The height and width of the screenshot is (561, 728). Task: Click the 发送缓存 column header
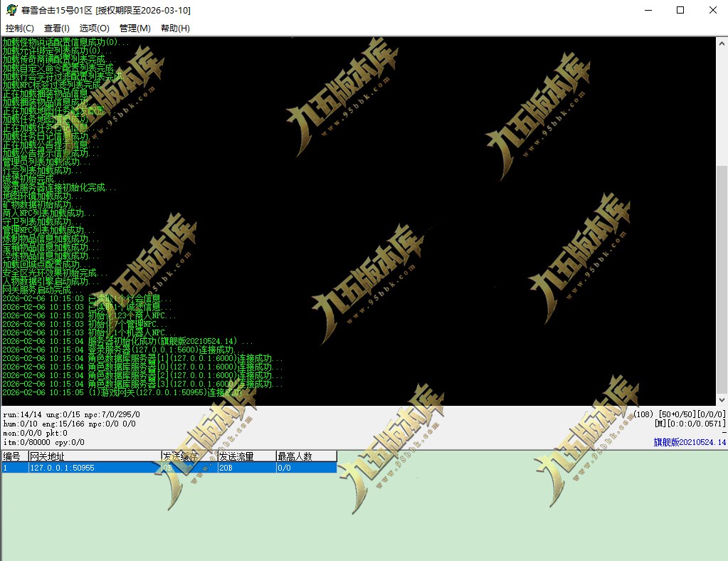[189, 456]
